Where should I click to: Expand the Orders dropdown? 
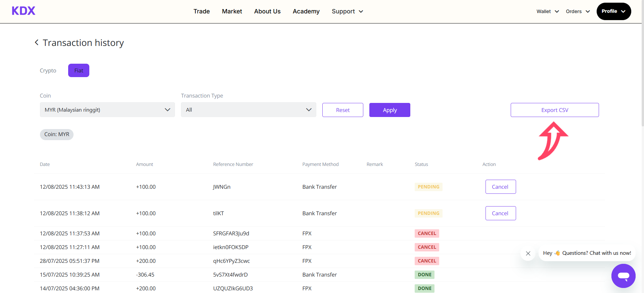pos(578,11)
